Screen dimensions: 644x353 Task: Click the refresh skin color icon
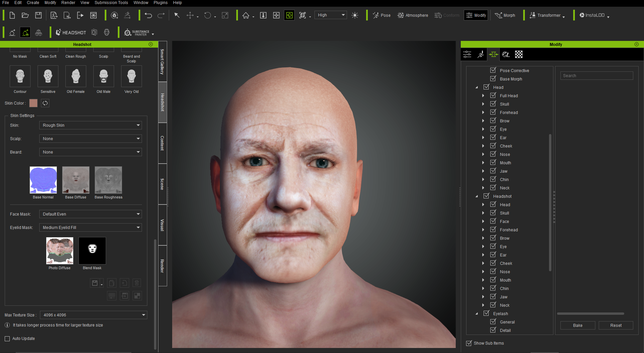point(45,103)
